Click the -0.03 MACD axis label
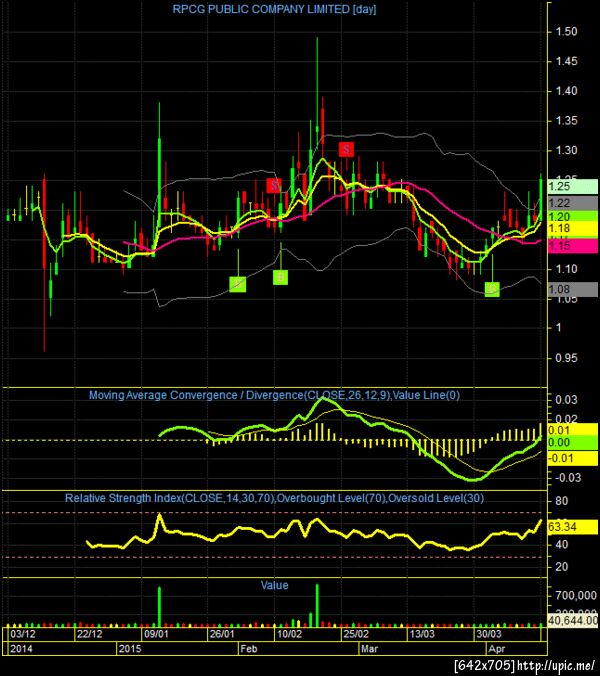This screenshot has height=676, width=600. click(567, 478)
